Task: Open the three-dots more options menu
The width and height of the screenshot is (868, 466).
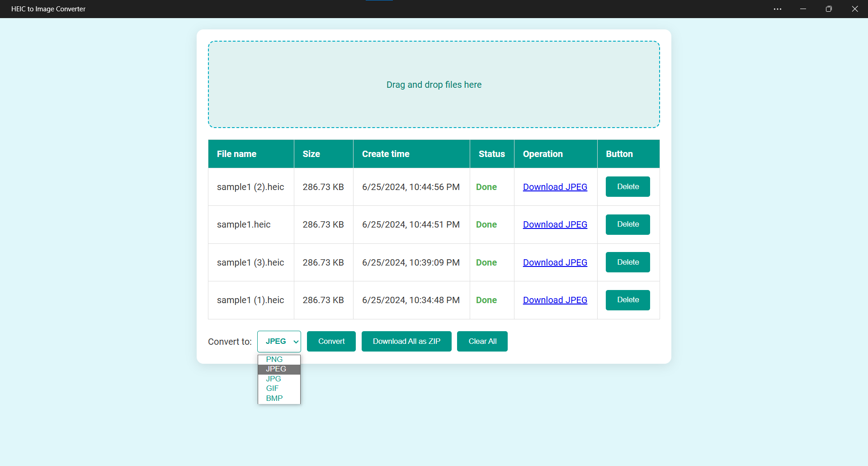Action: coord(777,9)
